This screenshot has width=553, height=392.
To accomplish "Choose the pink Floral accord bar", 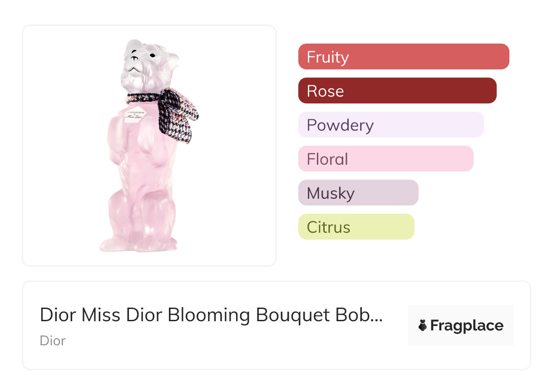I will [385, 159].
